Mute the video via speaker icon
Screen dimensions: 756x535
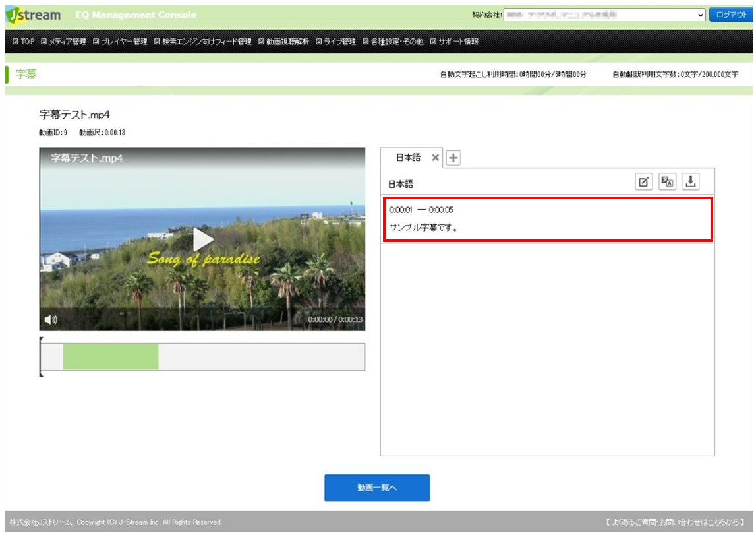pos(51,319)
